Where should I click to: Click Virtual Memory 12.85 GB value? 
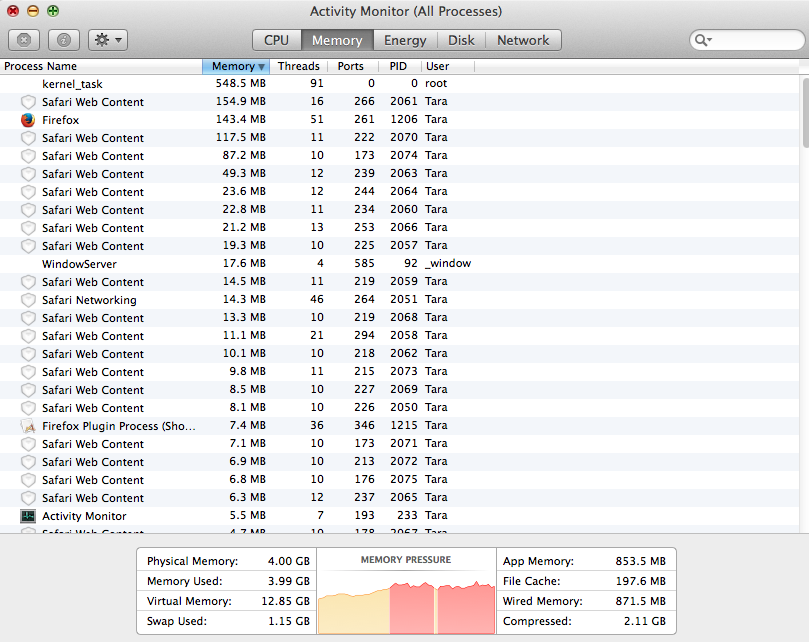285,601
